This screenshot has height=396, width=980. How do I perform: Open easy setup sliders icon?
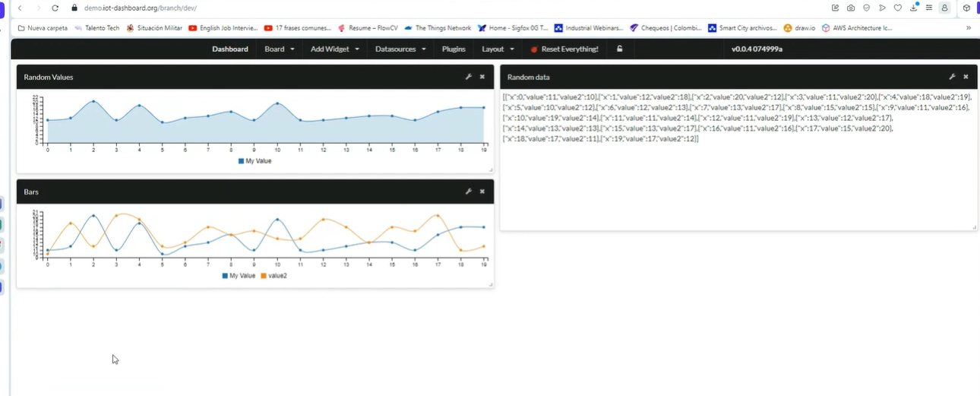coord(929,8)
